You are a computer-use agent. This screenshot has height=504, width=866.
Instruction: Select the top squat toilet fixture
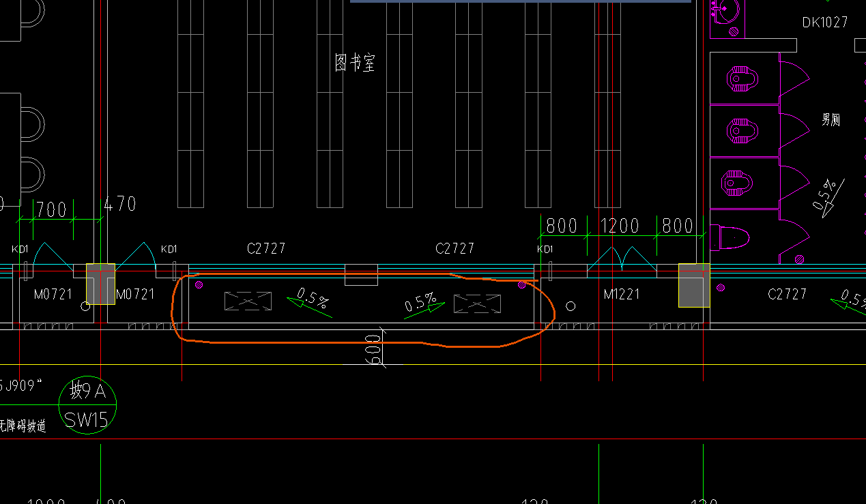743,79
